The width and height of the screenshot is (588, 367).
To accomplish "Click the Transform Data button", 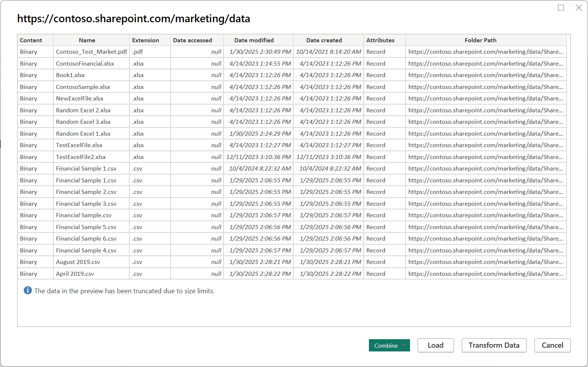I will pyautogui.click(x=494, y=345).
